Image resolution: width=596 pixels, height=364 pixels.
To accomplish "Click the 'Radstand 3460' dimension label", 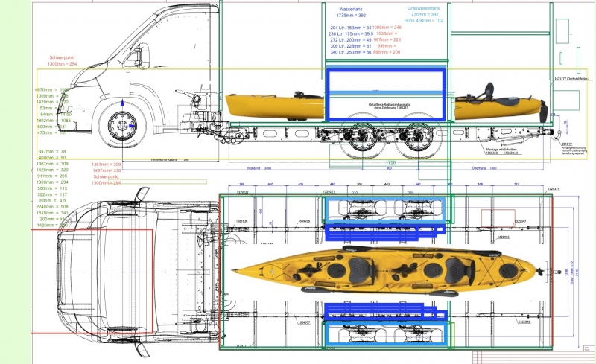I will click(259, 168).
